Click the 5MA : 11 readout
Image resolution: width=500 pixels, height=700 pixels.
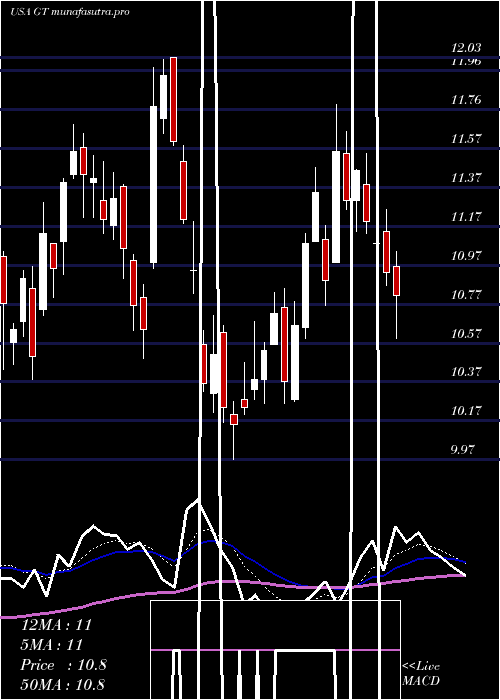coord(52,645)
